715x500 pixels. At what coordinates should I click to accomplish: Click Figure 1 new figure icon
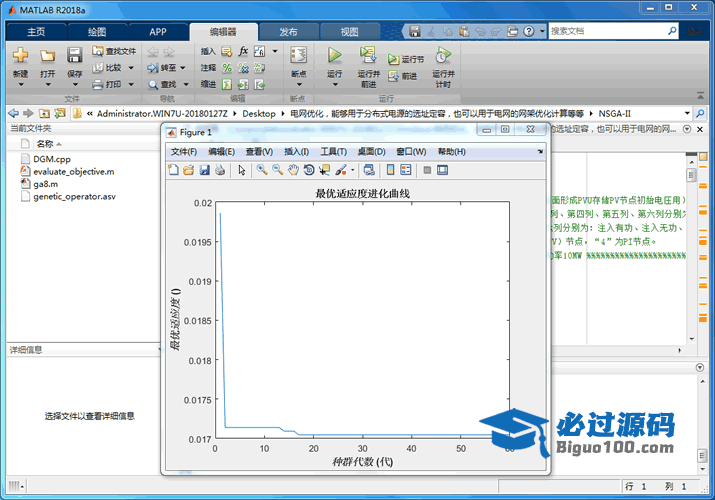[173, 170]
